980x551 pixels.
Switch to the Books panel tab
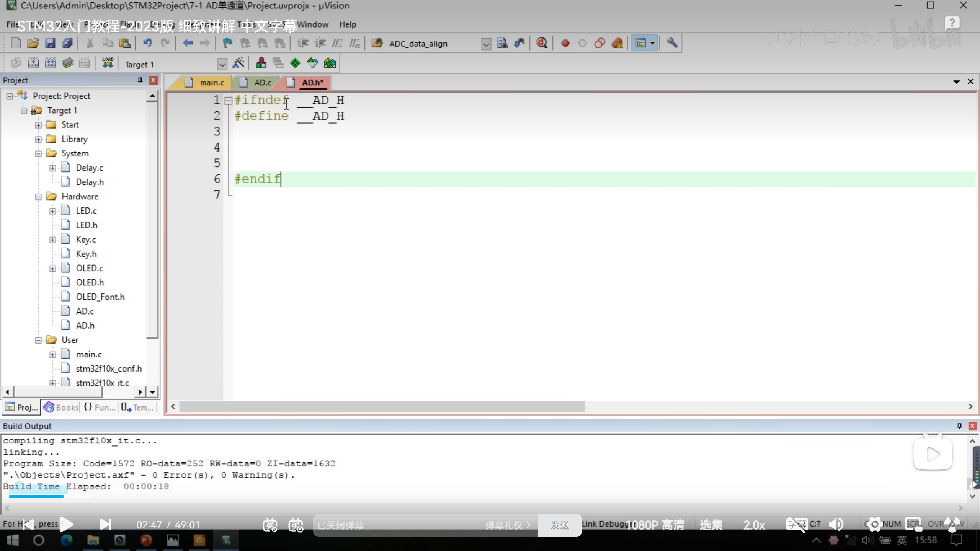pos(61,407)
